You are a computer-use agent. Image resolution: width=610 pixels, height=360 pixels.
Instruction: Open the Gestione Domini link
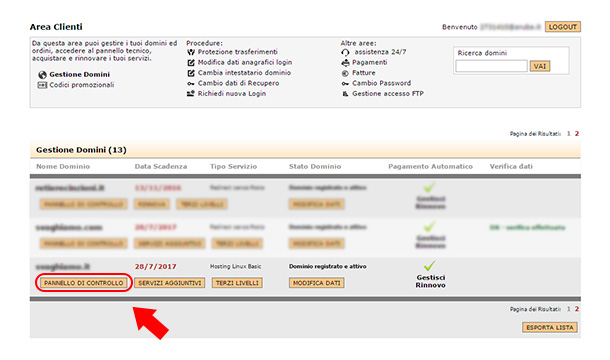[x=79, y=74]
